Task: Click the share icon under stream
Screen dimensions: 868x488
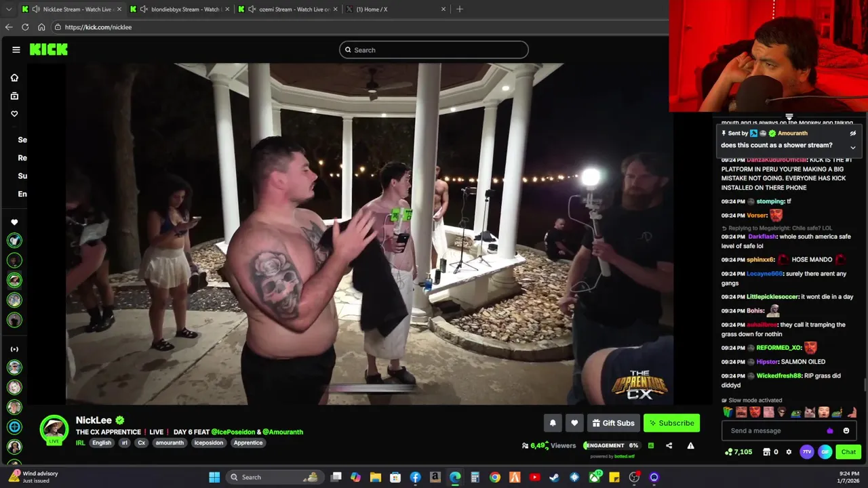Action: tap(669, 445)
